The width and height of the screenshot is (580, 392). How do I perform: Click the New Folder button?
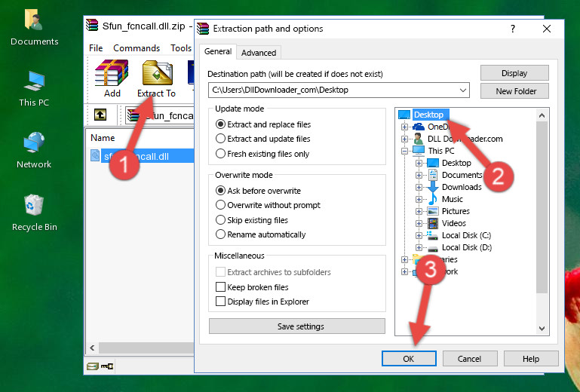(514, 91)
